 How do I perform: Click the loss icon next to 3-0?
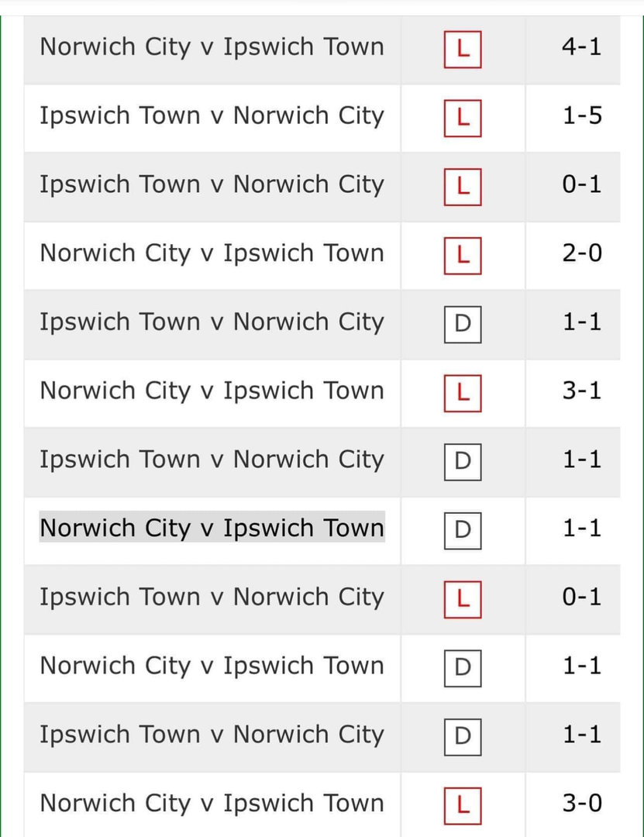463,806
